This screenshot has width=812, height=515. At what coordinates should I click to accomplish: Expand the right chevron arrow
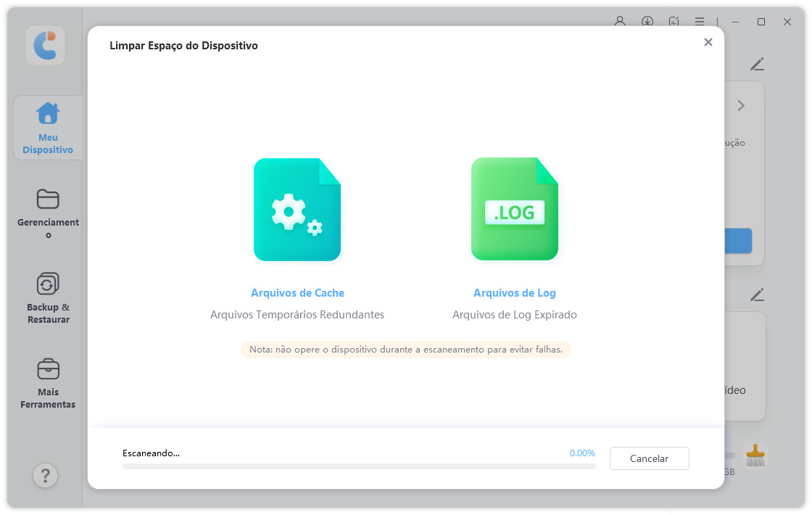(x=741, y=106)
